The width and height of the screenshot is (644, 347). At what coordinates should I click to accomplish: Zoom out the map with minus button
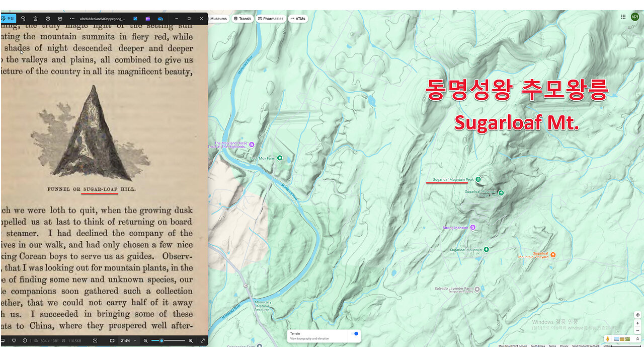(637, 330)
